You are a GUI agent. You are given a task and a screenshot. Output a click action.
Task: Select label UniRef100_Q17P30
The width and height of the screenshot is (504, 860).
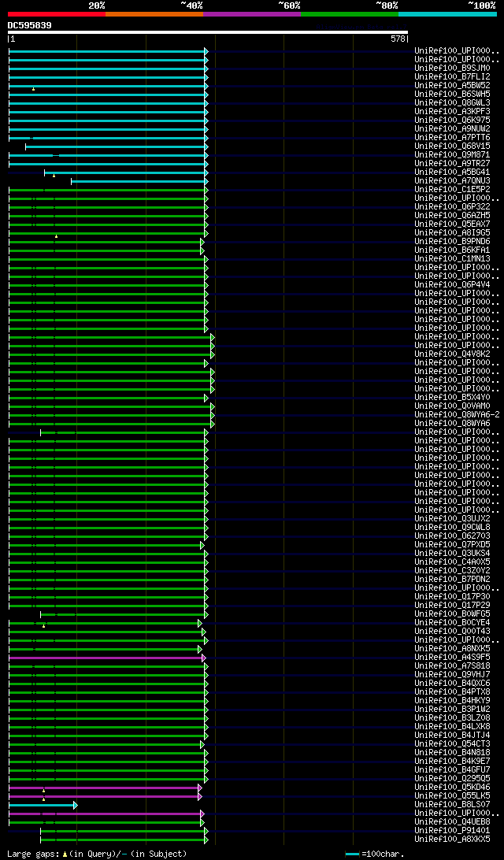click(x=453, y=597)
